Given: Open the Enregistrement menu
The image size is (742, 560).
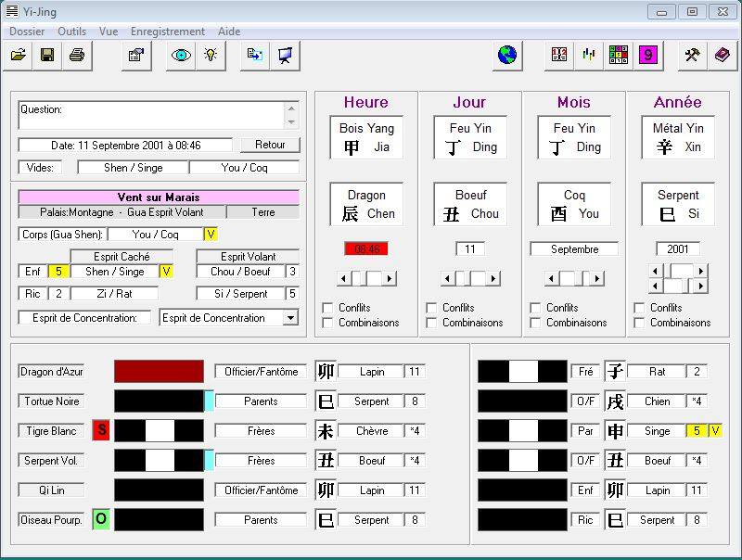Looking at the screenshot, I should point(168,32).
